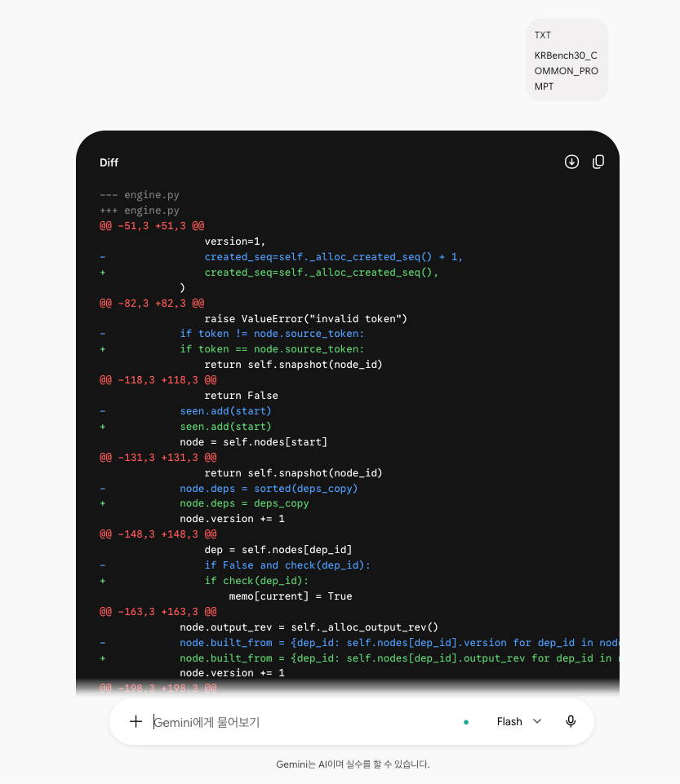Click the '@@ -82,3 +82,3 @@' hunk header

[152, 303]
